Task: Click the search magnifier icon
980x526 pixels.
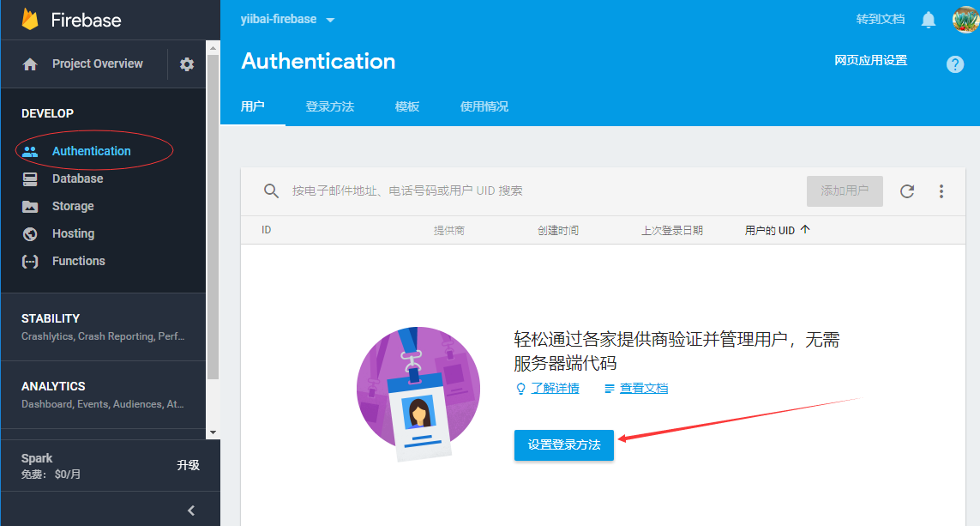Action: click(271, 191)
